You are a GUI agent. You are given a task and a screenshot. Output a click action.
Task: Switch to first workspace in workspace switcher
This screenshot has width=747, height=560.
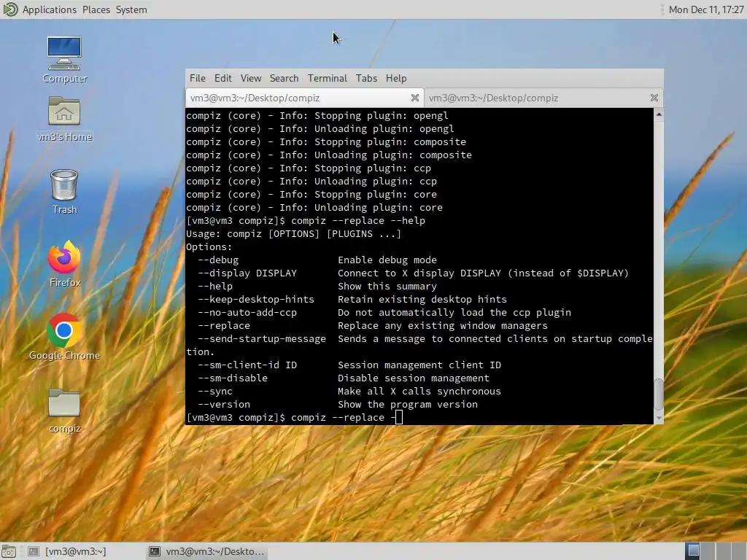[694, 551]
